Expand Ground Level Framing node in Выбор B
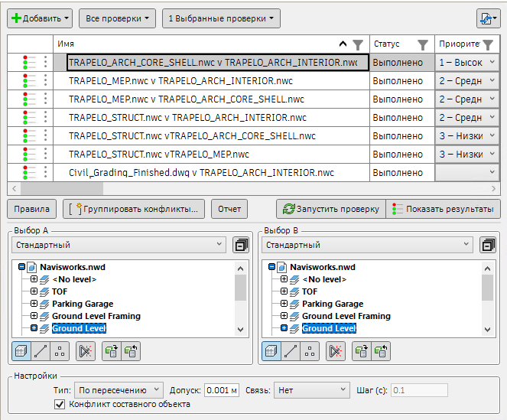 tap(284, 316)
